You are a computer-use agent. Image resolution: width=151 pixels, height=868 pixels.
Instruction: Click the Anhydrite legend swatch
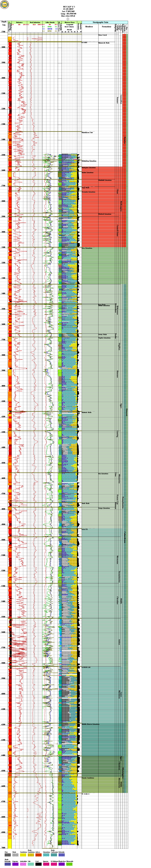(x=23, y=864)
